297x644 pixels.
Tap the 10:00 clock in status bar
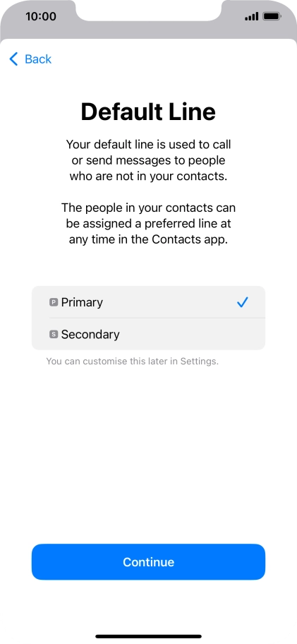coord(41,16)
